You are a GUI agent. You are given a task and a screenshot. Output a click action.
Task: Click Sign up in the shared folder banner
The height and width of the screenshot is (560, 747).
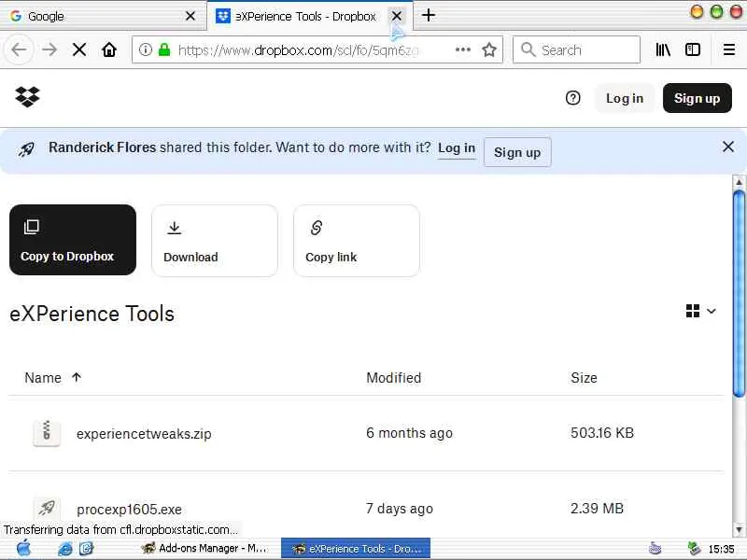[x=517, y=152]
